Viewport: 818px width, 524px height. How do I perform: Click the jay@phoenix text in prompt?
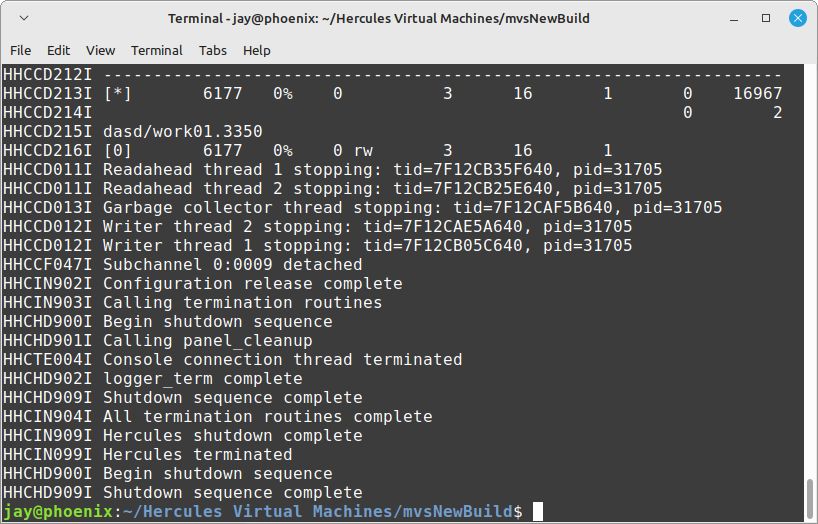tap(58, 511)
